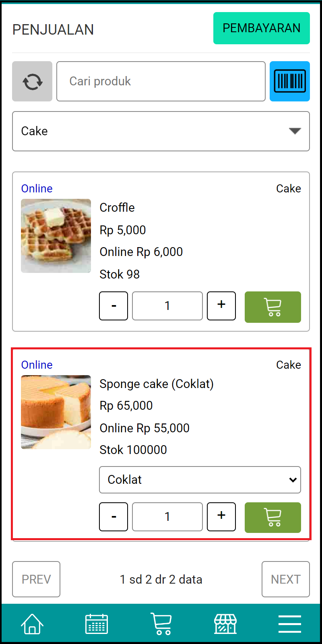Screen dimensions: 322x644
Task: Open the Coklat variant dropdown
Action: [x=200, y=480]
